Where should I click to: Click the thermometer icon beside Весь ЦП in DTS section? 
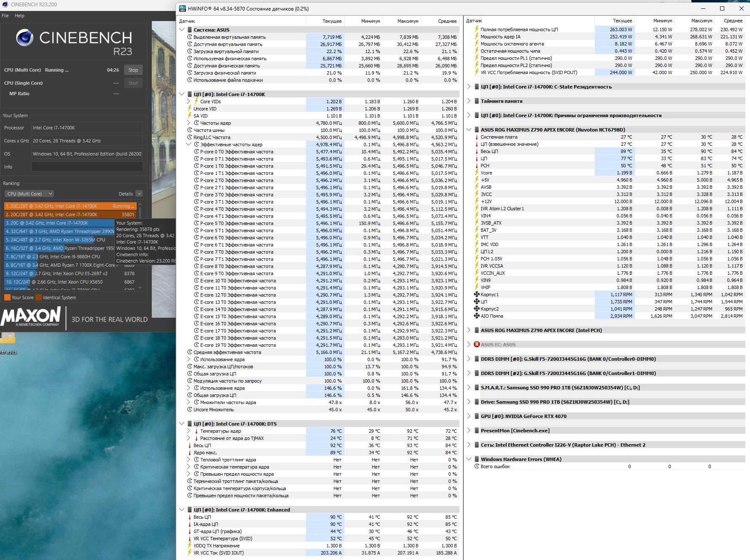pos(190,445)
